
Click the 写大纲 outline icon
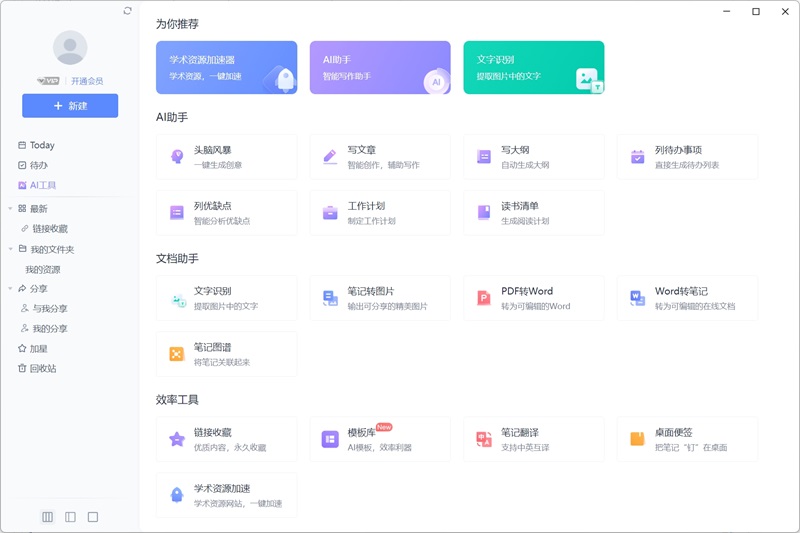484,156
